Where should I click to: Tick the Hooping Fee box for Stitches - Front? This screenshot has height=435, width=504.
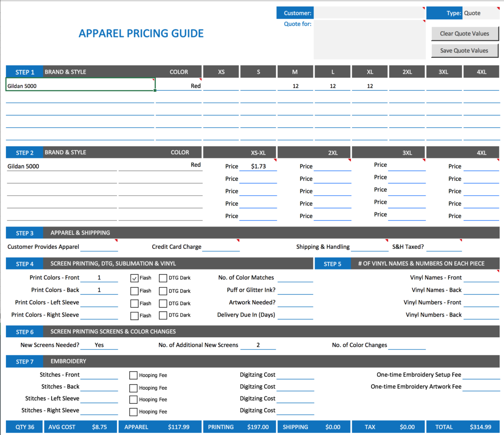pyautogui.click(x=134, y=375)
